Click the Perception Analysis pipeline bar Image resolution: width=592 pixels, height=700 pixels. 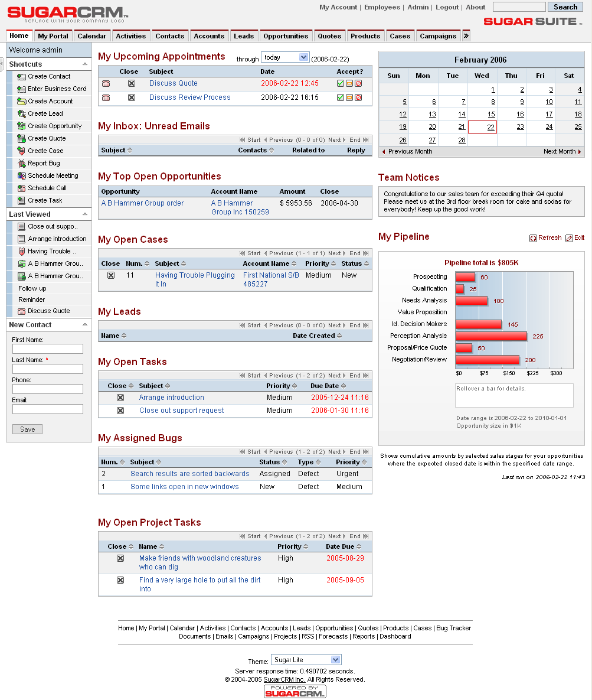(x=491, y=336)
